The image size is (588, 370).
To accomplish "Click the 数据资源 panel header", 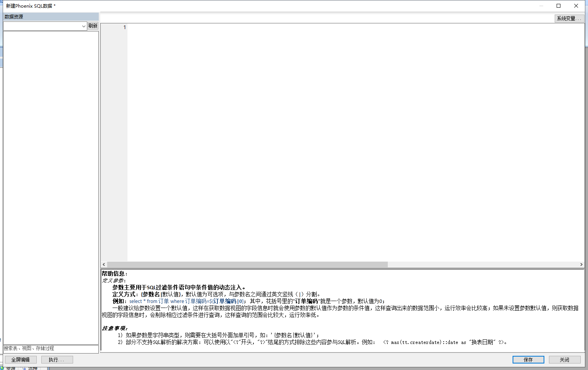I will coord(51,16).
